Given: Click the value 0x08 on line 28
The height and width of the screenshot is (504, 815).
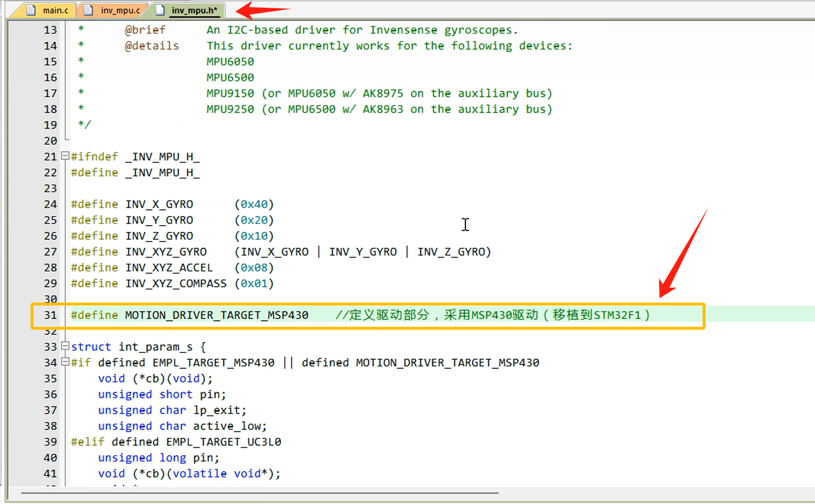Looking at the screenshot, I should [254, 268].
